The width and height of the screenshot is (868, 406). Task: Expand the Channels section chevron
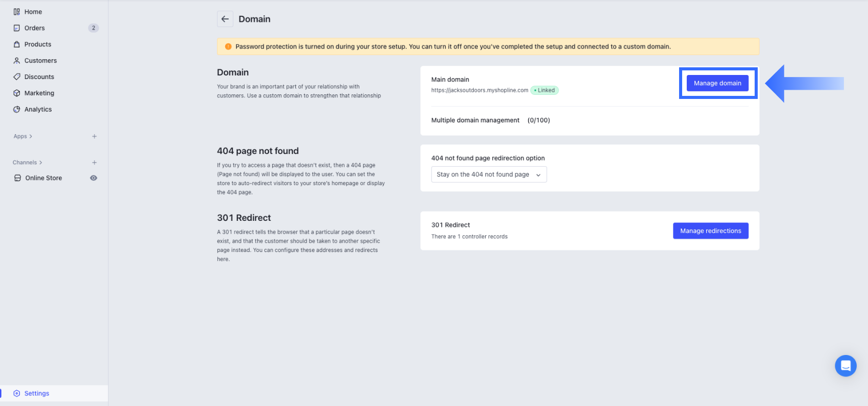pos(41,163)
